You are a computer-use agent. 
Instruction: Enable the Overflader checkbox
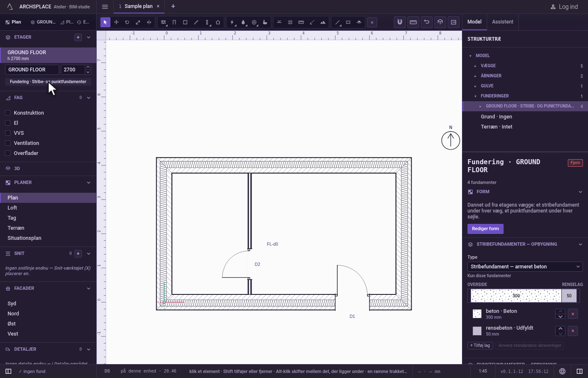[8, 153]
